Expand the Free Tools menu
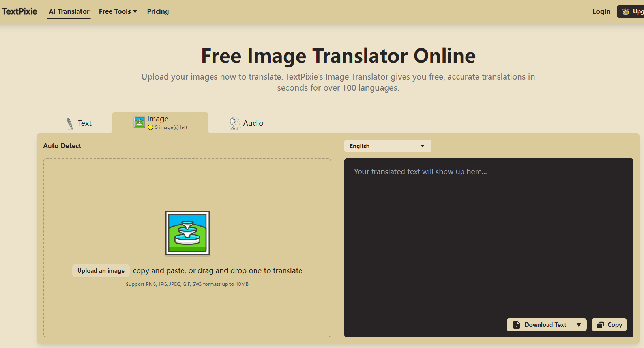The height and width of the screenshot is (348, 644). pyautogui.click(x=118, y=11)
